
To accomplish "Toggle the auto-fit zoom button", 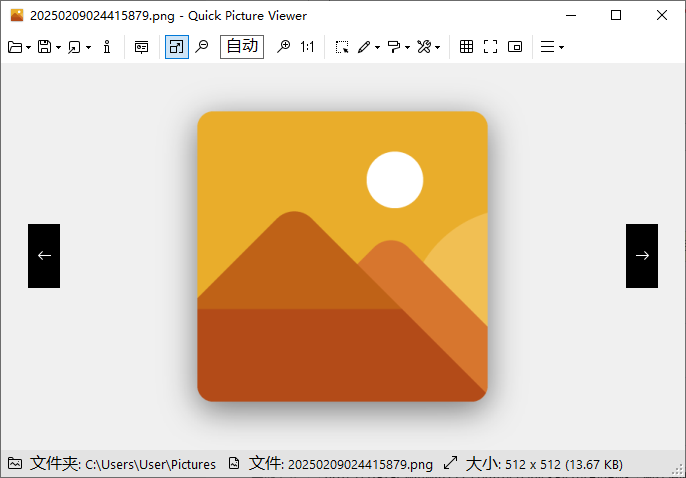I will [x=176, y=47].
